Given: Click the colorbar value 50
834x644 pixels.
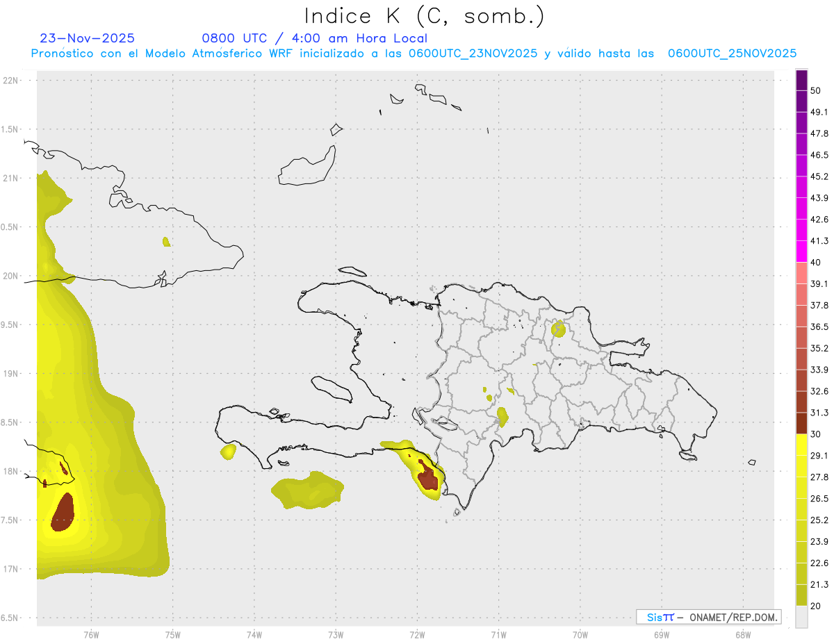Looking at the screenshot, I should point(816,90).
